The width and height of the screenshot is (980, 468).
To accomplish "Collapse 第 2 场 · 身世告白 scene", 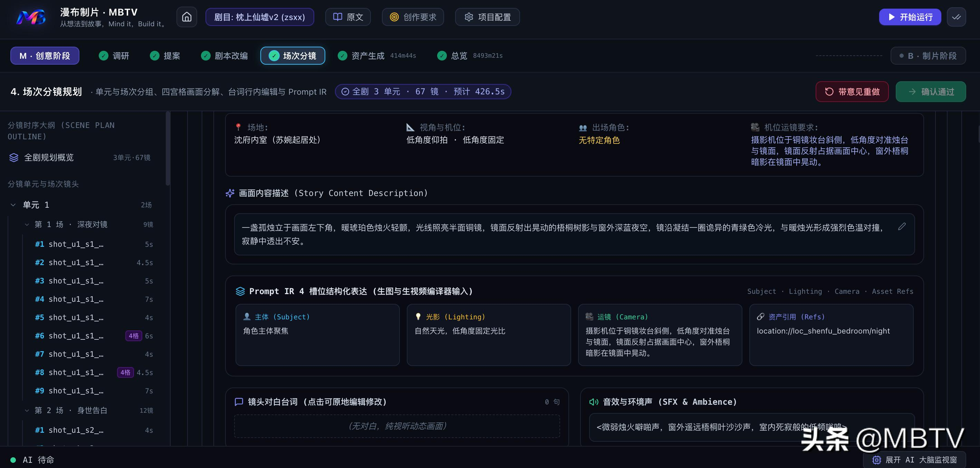I will [27, 411].
